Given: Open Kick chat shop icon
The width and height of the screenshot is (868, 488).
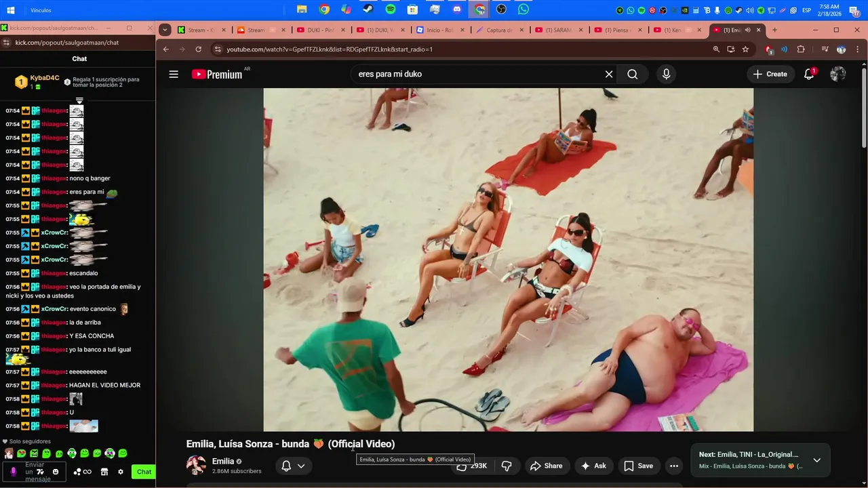Looking at the screenshot, I should pos(104,472).
